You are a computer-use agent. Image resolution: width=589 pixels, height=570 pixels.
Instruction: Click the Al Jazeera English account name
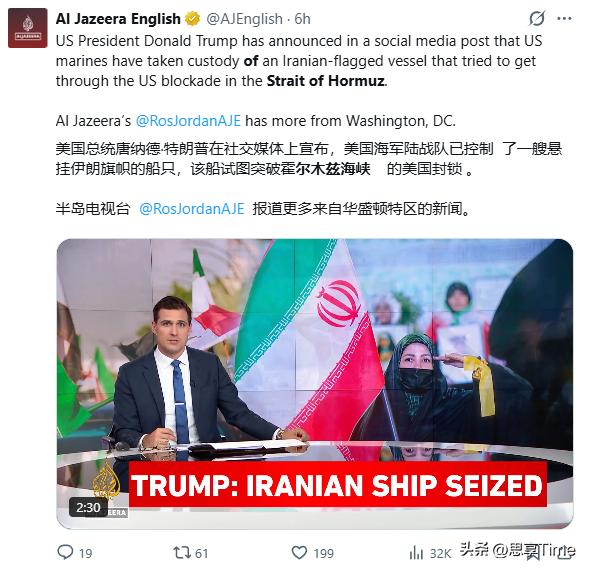coord(118,19)
